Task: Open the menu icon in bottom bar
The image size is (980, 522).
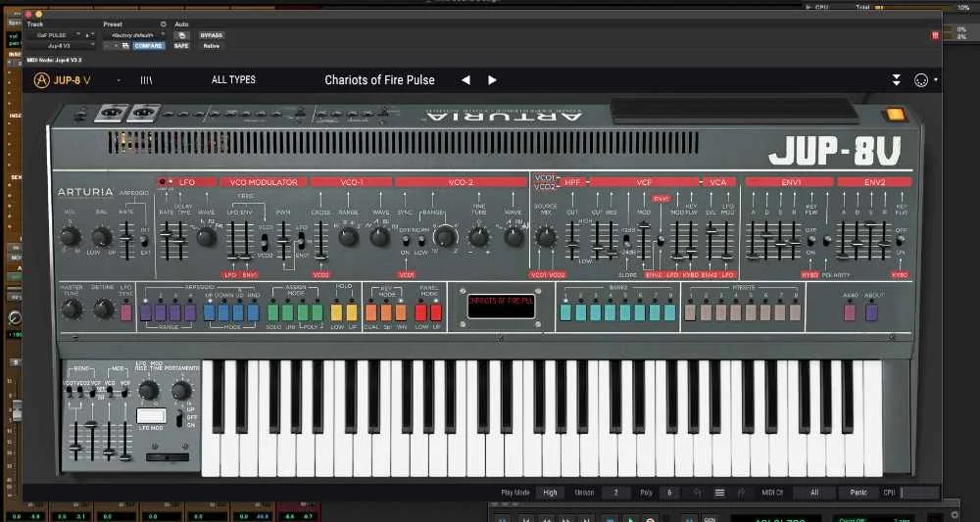Action: click(719, 493)
